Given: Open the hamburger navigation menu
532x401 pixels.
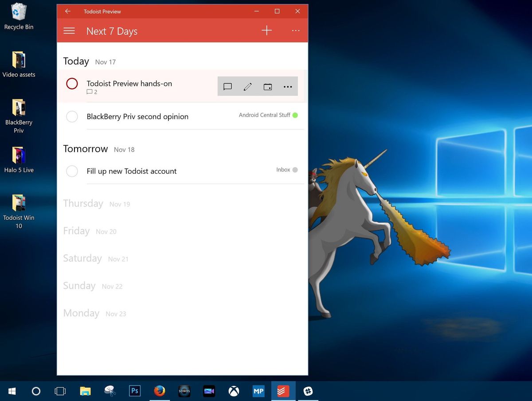Looking at the screenshot, I should (69, 31).
